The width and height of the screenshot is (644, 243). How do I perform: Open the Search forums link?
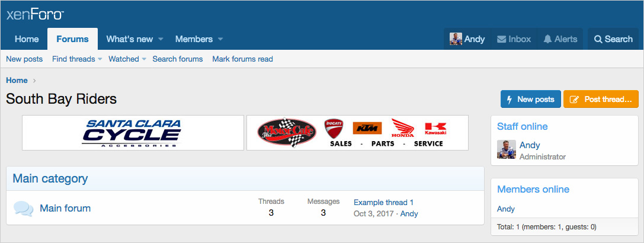click(177, 59)
